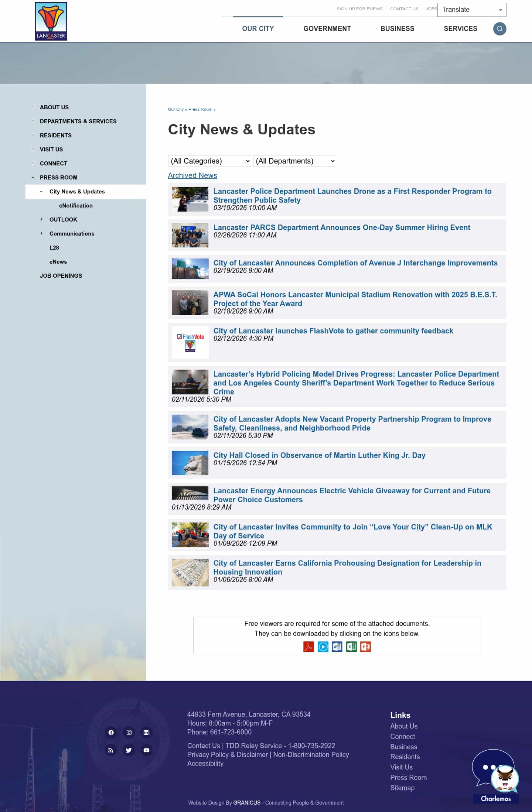Screen dimensions: 532x812
Task: Open the LinkedIn social icon in footer
Action: coord(146,732)
